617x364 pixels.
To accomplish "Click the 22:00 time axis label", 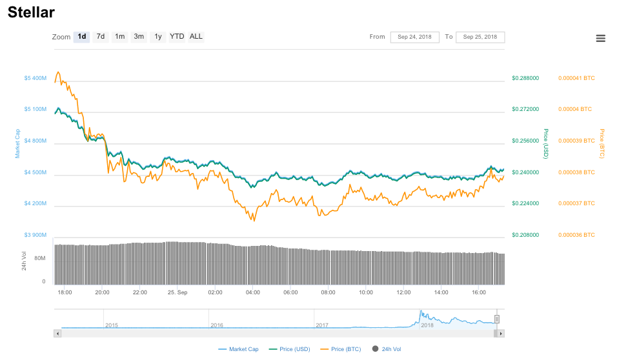I will pos(140,292).
